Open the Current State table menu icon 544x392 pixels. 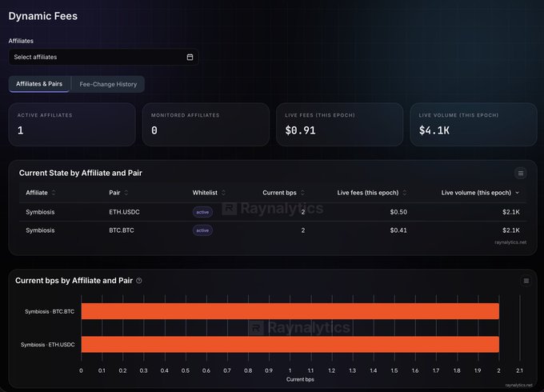(521, 173)
